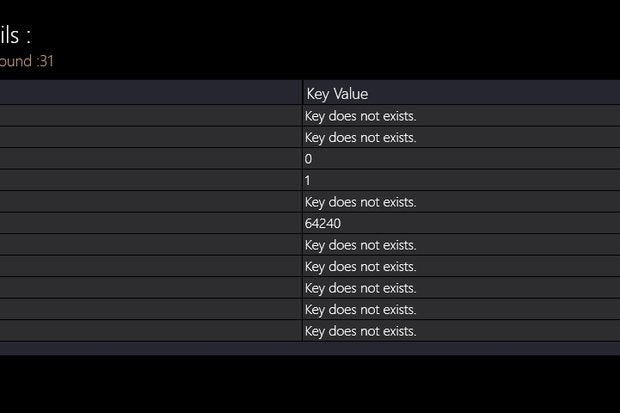Click the Key Value column header
This screenshot has height=413, width=620.
(461, 93)
